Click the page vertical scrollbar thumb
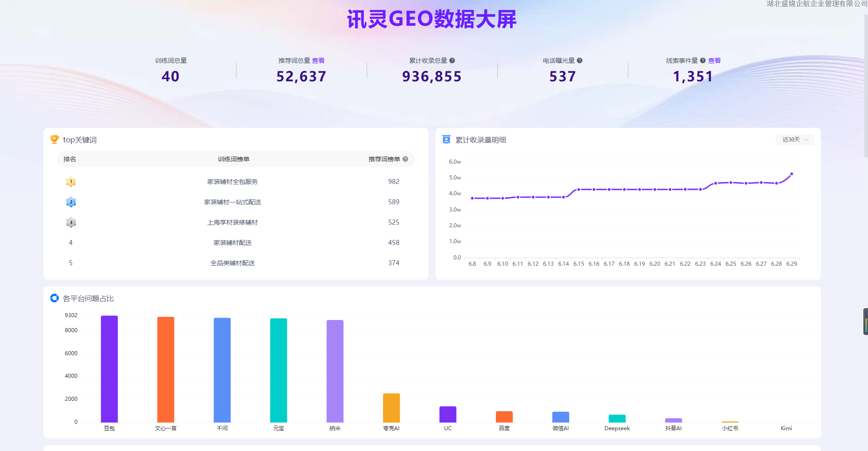Screen dimensions: 868x451 pyautogui.click(x=866, y=85)
